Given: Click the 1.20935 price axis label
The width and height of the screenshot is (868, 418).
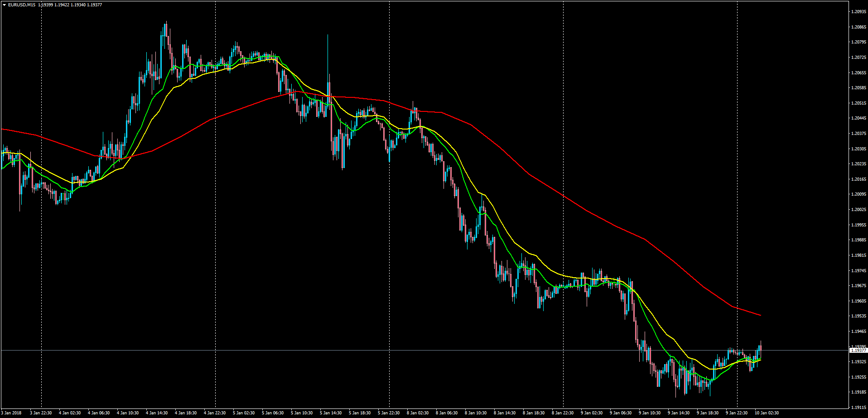Looking at the screenshot, I should 859,12.
